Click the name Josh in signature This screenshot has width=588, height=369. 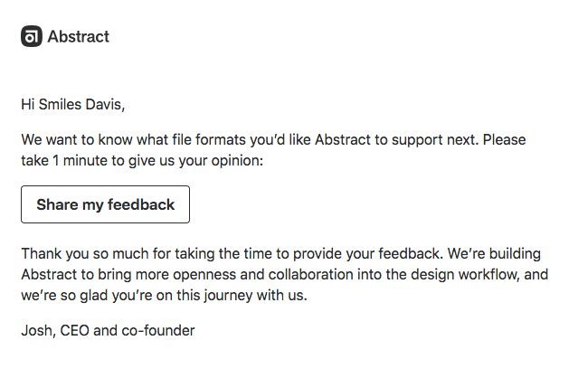pyautogui.click(x=36, y=331)
